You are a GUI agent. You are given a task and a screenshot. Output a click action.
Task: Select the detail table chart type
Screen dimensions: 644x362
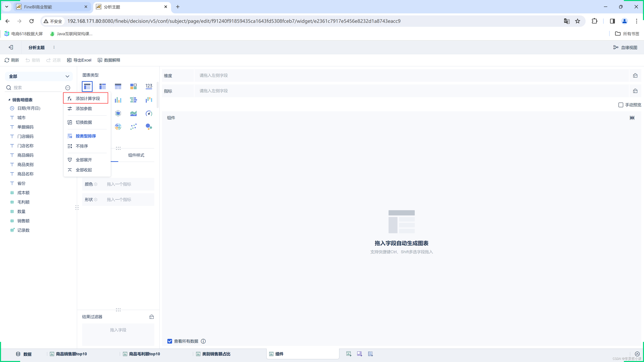[118, 87]
